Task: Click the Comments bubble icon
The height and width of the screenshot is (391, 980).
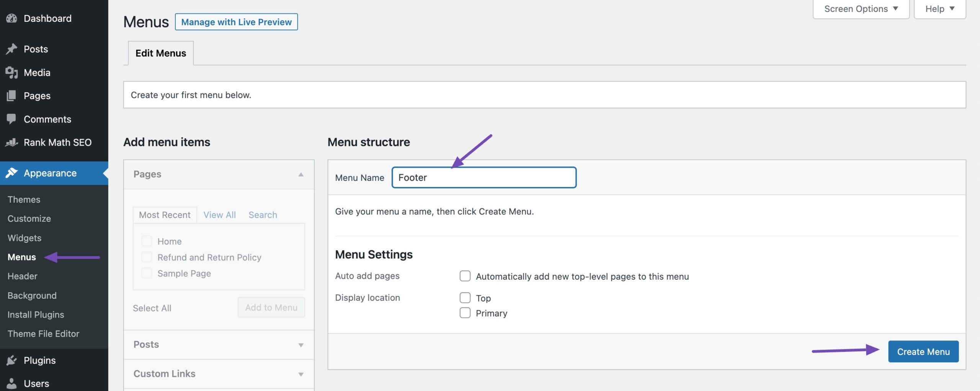Action: [x=12, y=119]
